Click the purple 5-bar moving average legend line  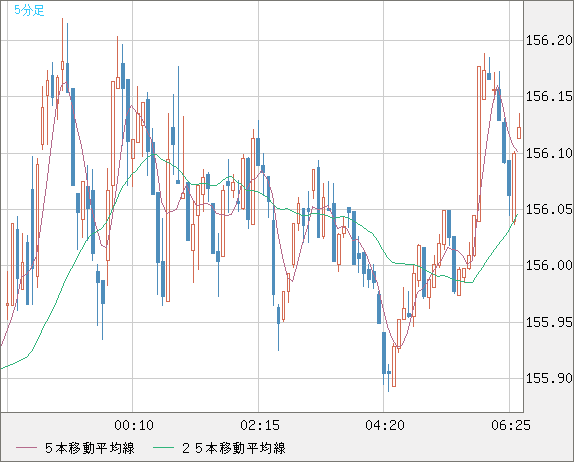tap(26, 448)
